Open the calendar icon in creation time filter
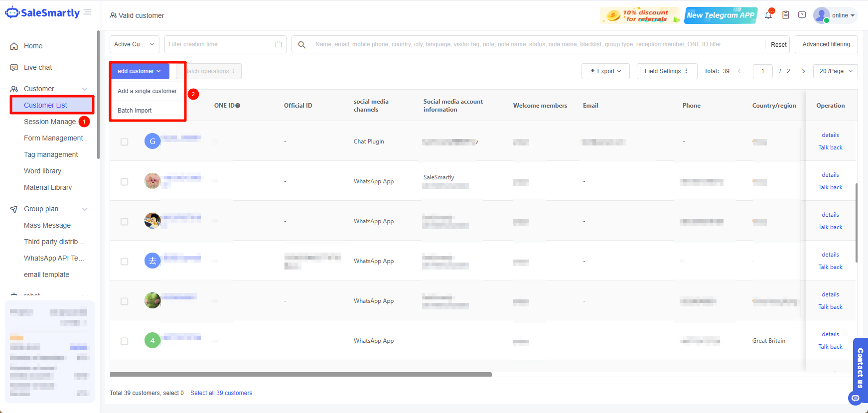This screenshot has height=413, width=868. click(279, 44)
